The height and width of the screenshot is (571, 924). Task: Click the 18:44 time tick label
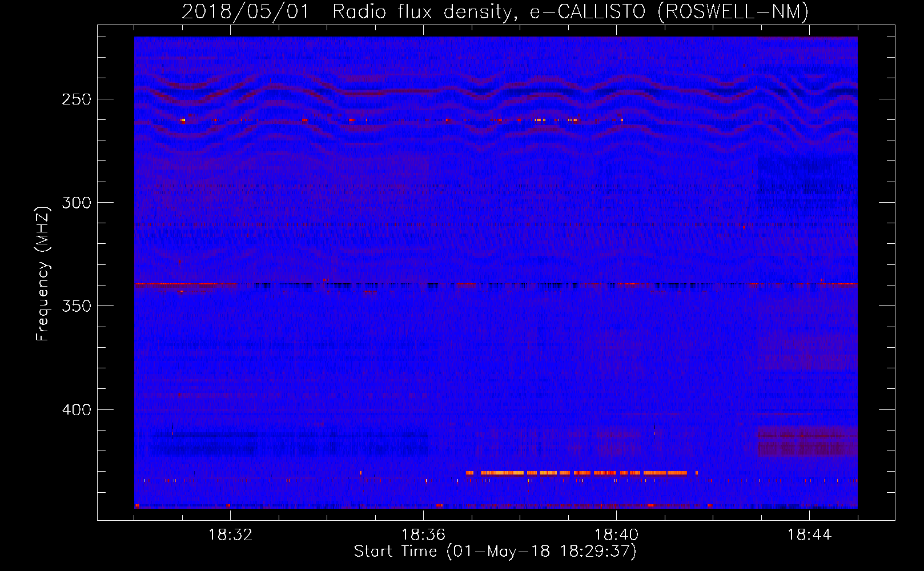pos(809,535)
